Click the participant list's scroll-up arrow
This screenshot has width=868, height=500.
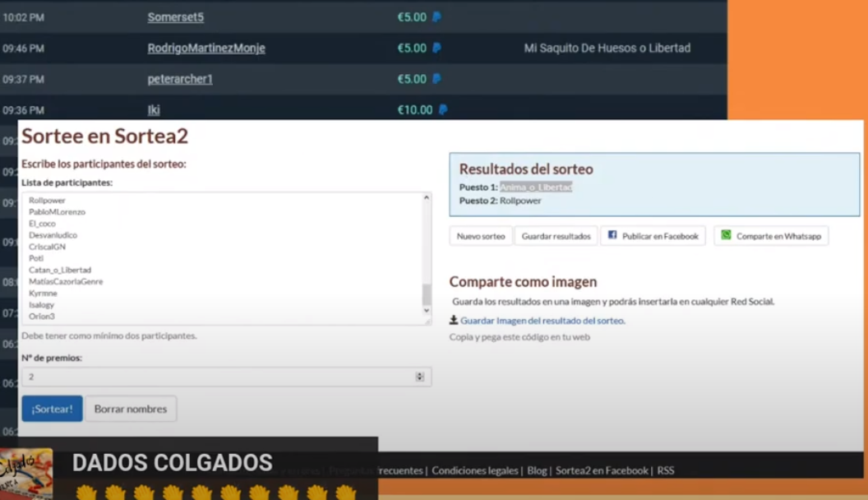coord(427,197)
